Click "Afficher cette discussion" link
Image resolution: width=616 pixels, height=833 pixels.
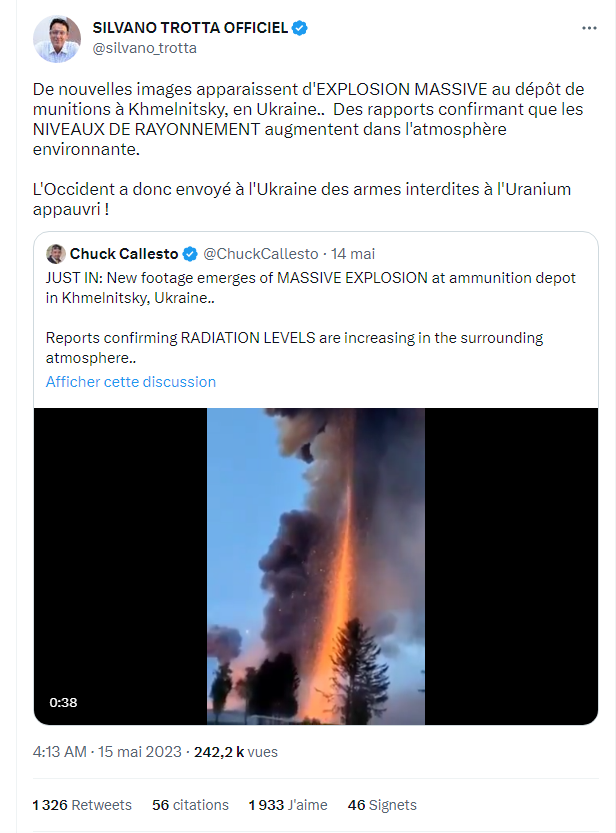pos(131,382)
